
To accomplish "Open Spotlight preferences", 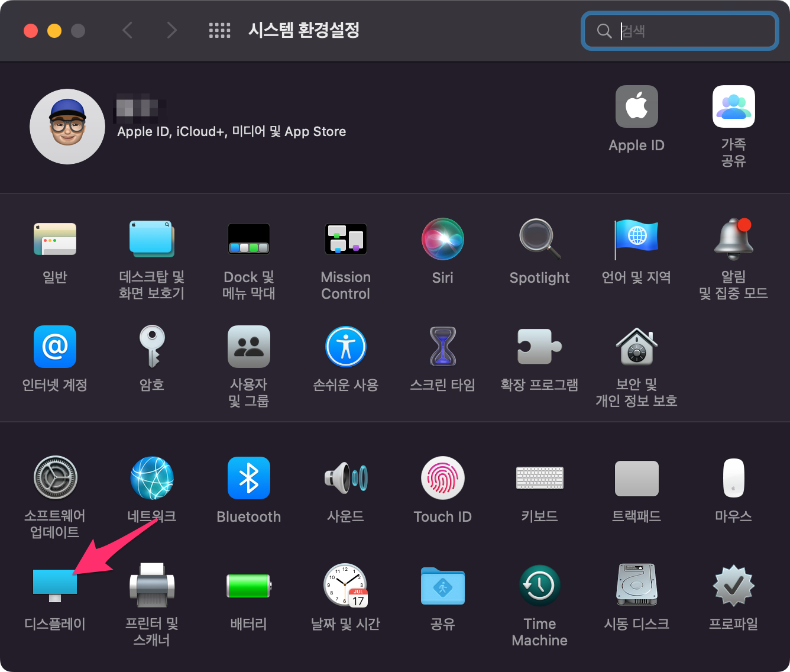I will [540, 239].
